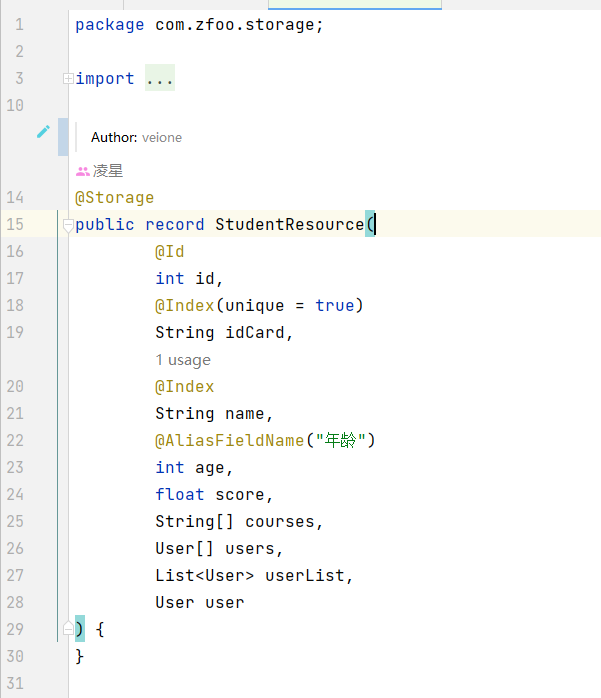Click the fold-end marker at line 29
This screenshot has width=601, height=698.
tap(68, 628)
